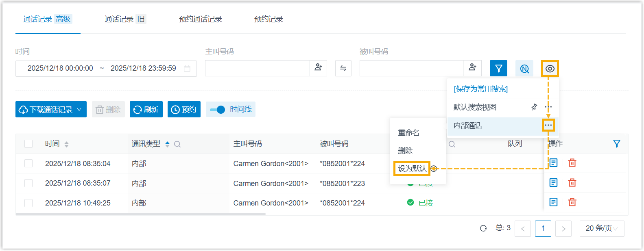Click the contact picker icon in 被叫号码 field
The height and width of the screenshot is (251, 644).
click(472, 68)
